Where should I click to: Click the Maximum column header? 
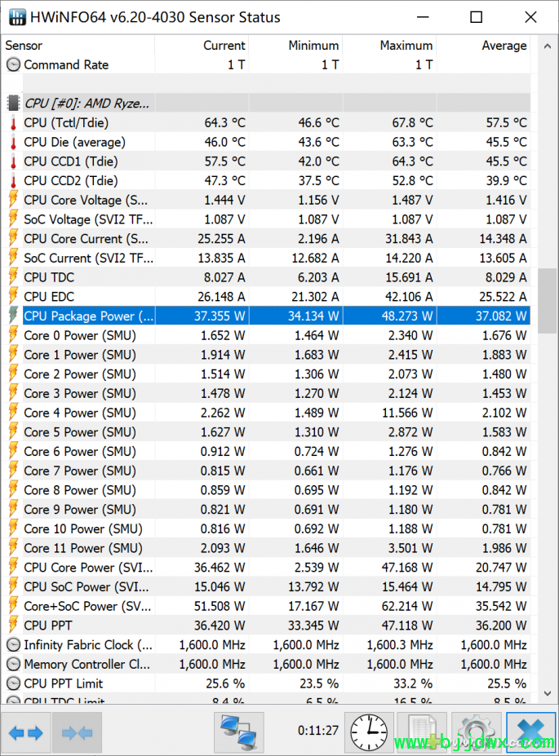click(x=390, y=46)
